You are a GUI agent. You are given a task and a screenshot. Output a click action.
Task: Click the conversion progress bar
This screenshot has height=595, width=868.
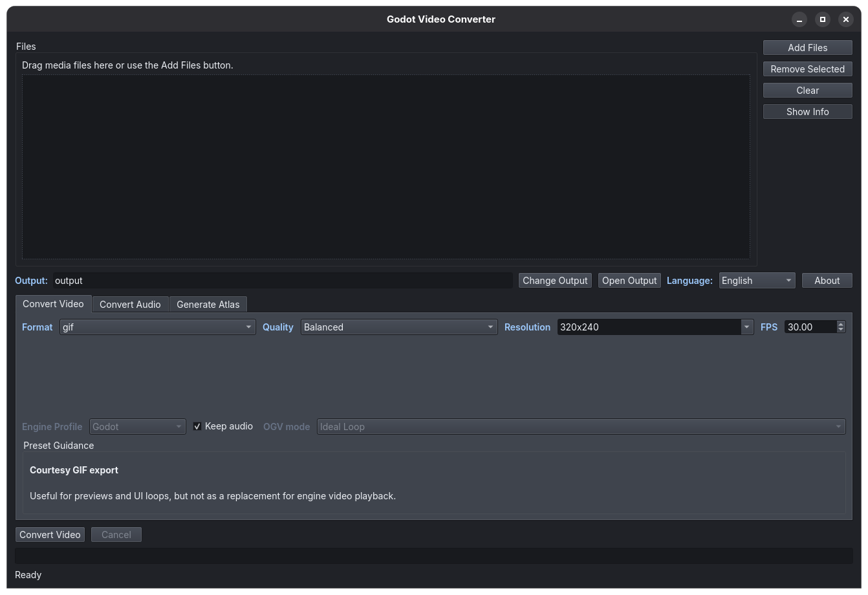[x=433, y=556]
